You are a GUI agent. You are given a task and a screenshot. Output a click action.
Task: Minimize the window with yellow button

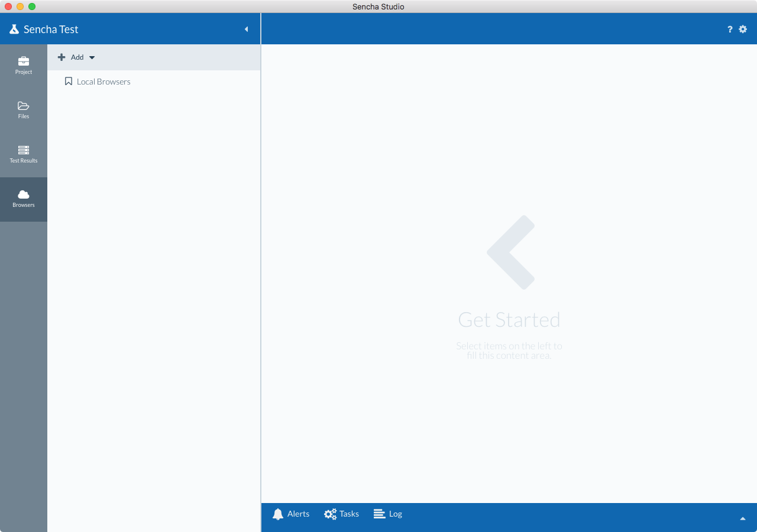tap(20, 7)
